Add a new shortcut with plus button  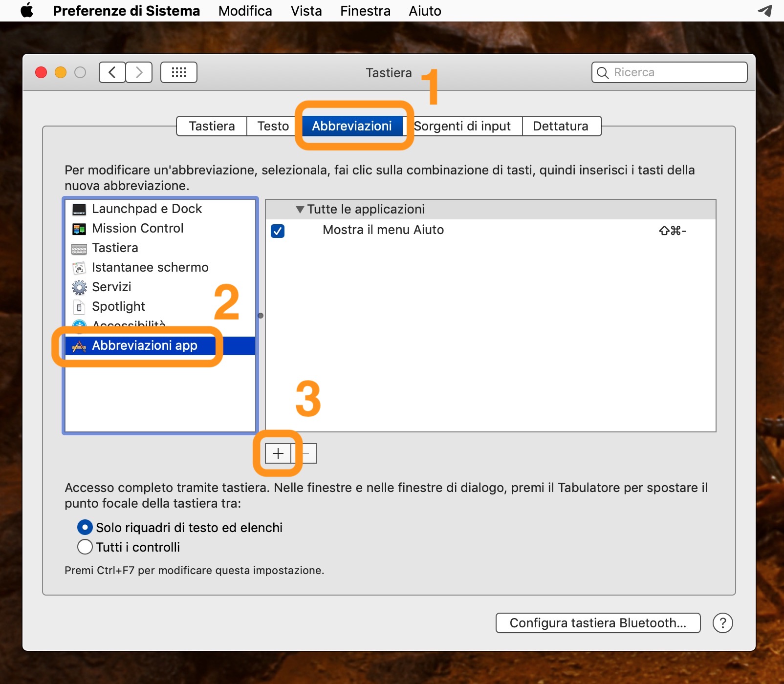point(278,453)
